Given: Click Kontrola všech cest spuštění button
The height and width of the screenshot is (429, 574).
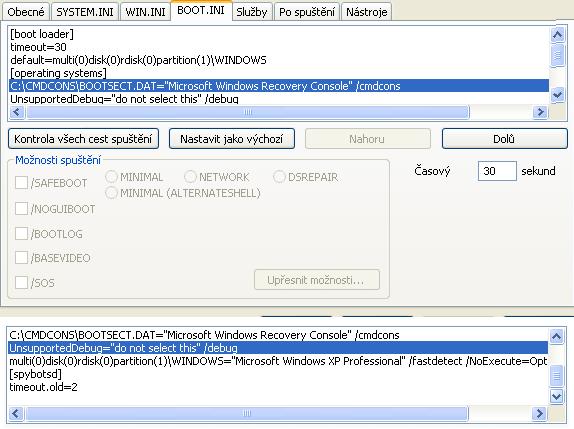Looking at the screenshot, I should click(x=83, y=139).
